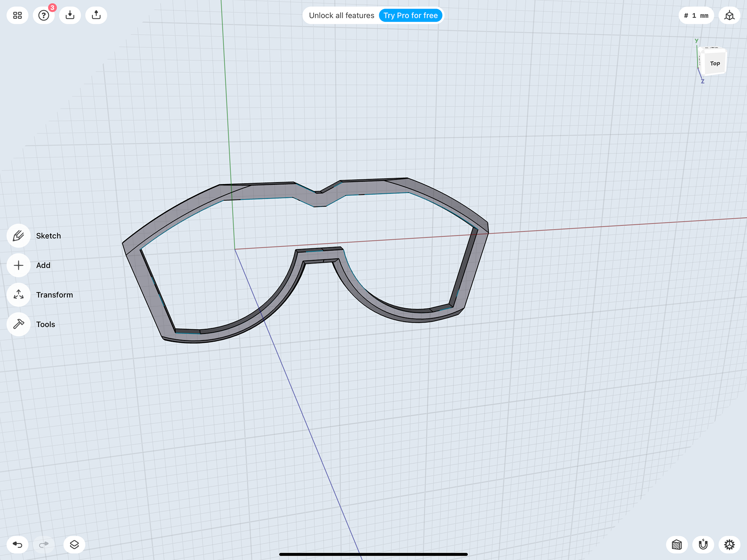Image resolution: width=747 pixels, height=560 pixels.
Task: Click the undo arrow
Action: 18,544
